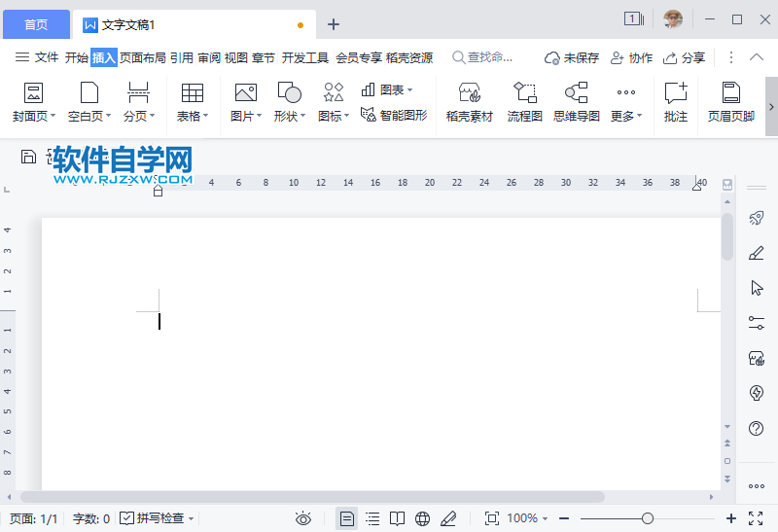778x532 pixels.
Task: Expand the 图片 dropdown arrow
Action: (x=259, y=116)
